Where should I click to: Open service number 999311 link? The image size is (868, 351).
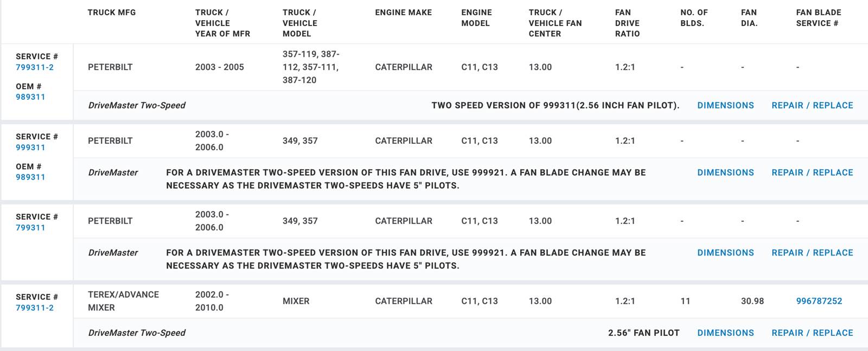click(30, 148)
